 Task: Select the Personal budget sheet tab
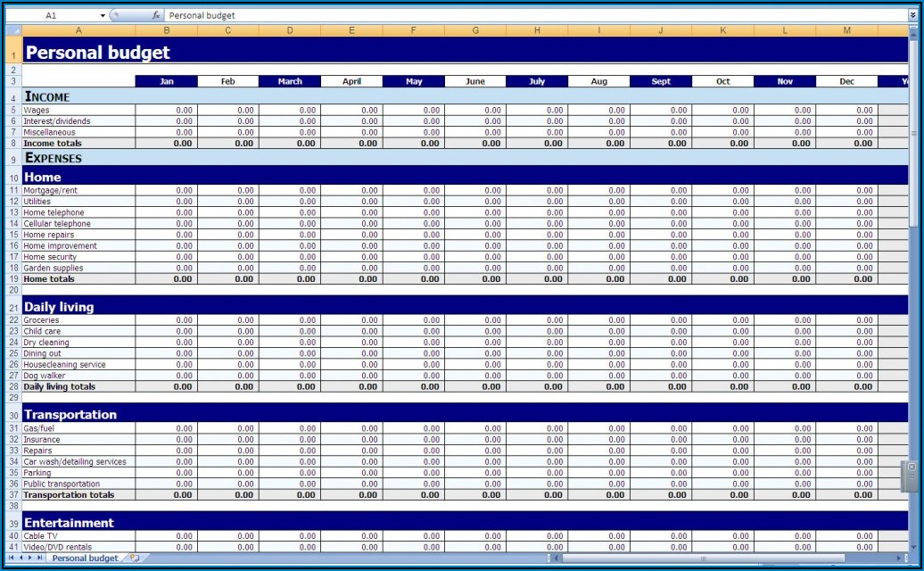tap(85, 559)
